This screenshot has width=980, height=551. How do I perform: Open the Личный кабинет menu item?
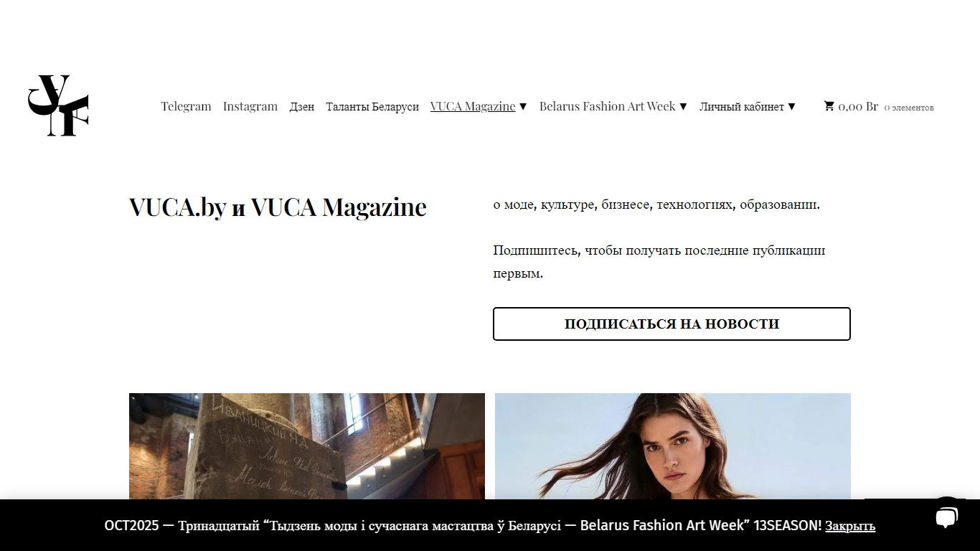[742, 106]
